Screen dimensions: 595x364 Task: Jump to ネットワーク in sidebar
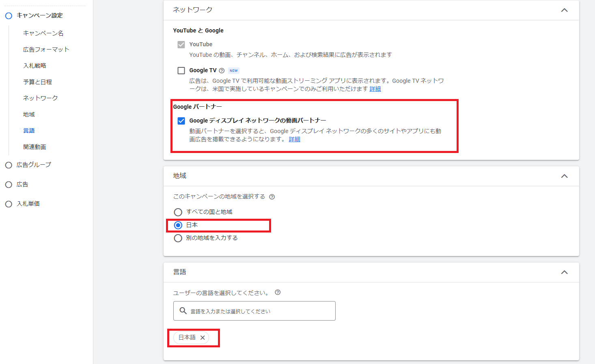40,98
